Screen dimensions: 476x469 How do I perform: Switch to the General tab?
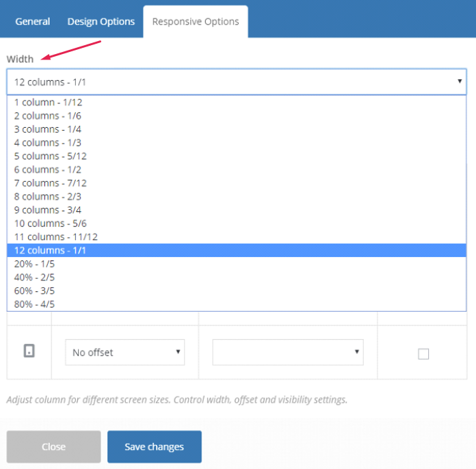point(33,21)
